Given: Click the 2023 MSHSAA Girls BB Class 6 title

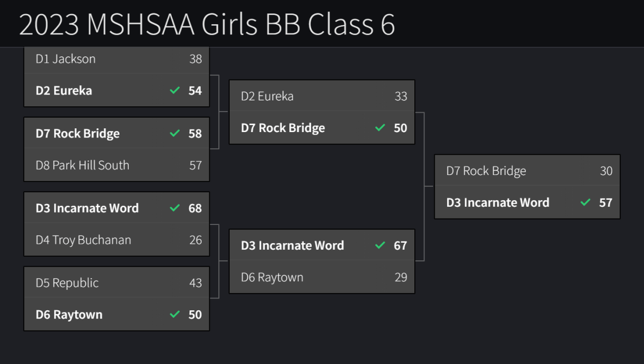Looking at the screenshot, I should point(207,24).
